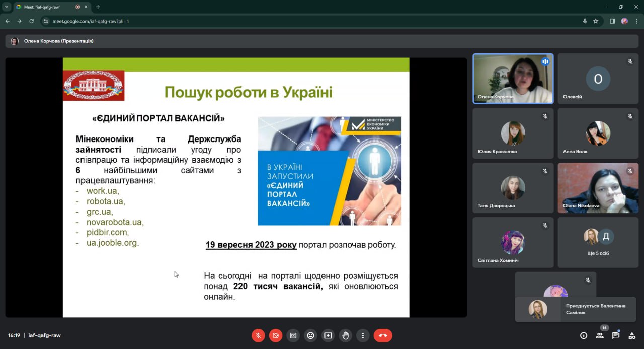Click pidbir.com in the slide list

point(108,233)
